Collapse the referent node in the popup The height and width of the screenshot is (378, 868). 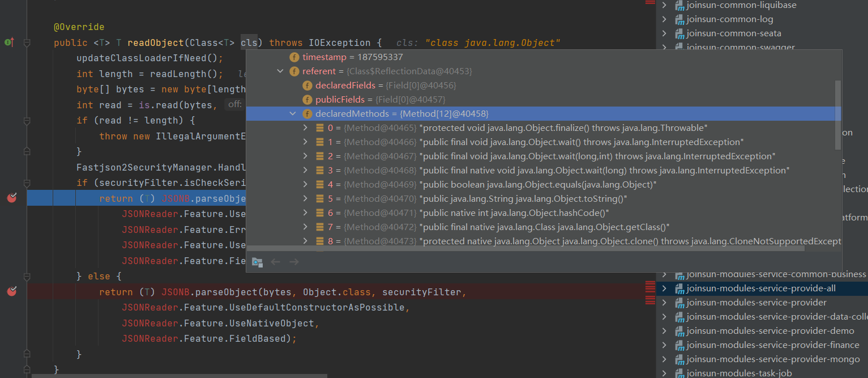click(x=280, y=71)
